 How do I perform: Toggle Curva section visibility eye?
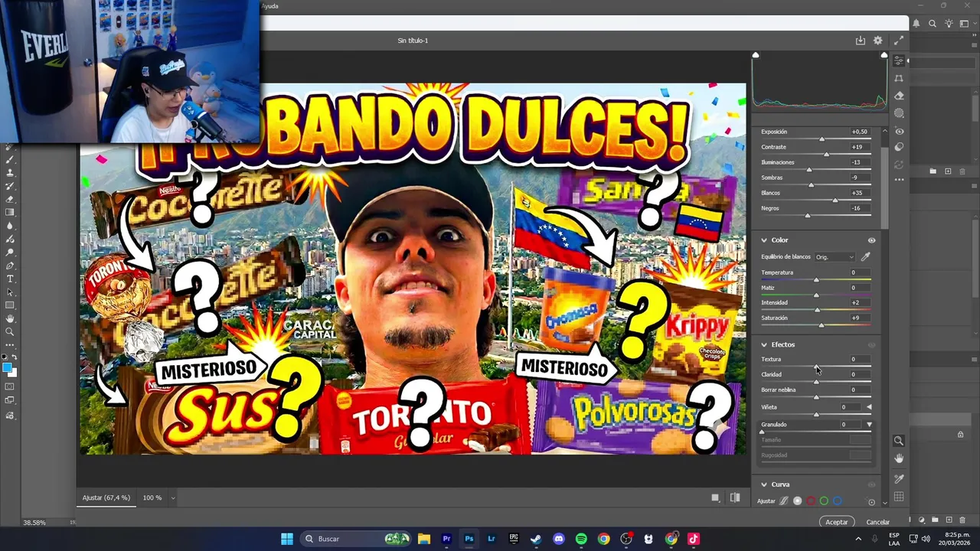(871, 484)
